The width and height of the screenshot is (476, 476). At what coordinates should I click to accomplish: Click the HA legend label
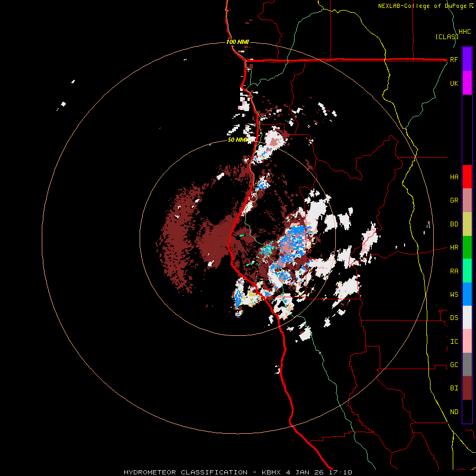(454, 177)
